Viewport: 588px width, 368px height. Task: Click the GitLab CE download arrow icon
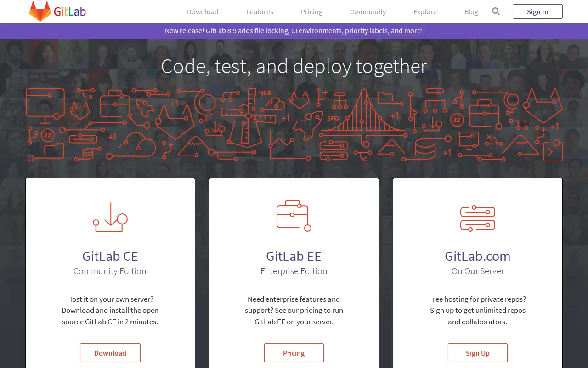(110, 217)
